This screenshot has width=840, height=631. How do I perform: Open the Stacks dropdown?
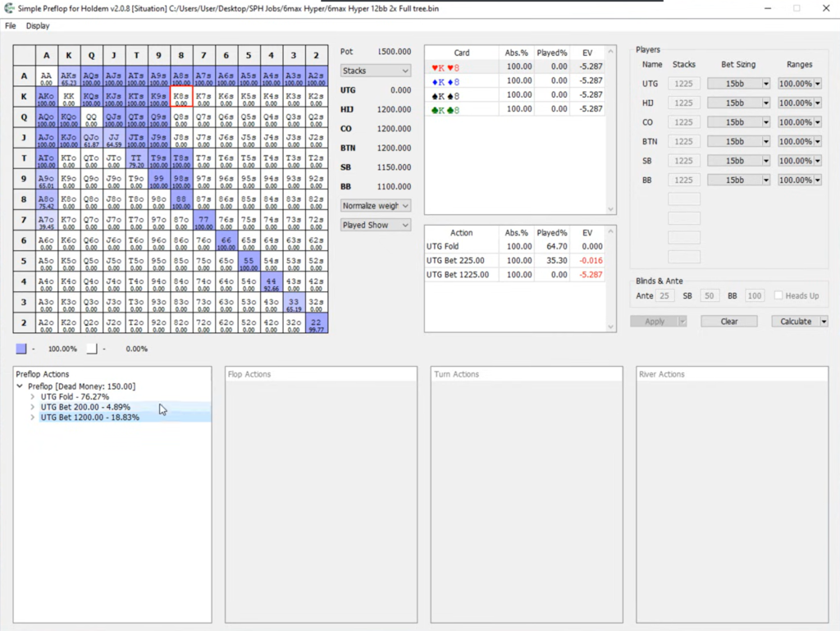point(376,71)
